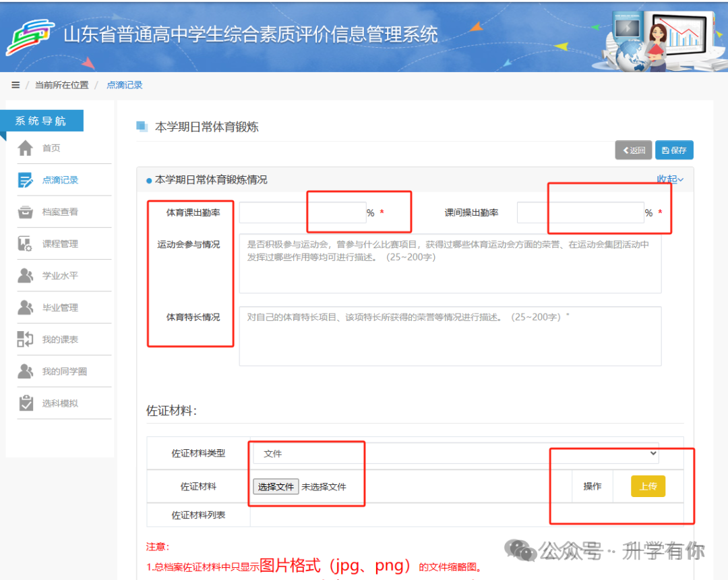Image resolution: width=728 pixels, height=580 pixels.
Task: Select 系统导航 header in sidebar
Action: [42, 120]
